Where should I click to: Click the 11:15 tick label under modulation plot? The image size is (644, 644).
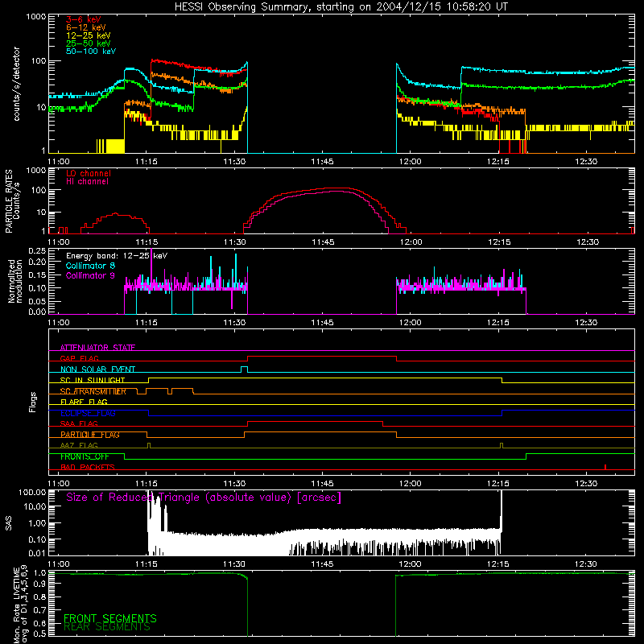click(x=146, y=323)
